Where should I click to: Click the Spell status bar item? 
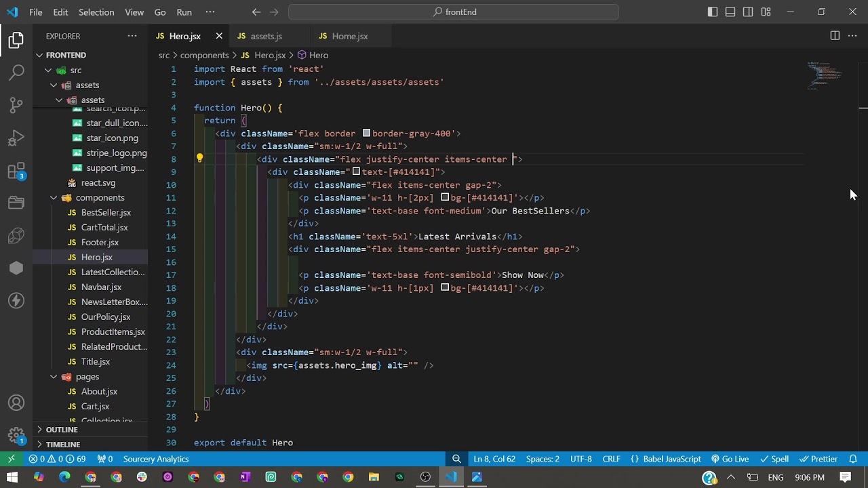(x=774, y=459)
